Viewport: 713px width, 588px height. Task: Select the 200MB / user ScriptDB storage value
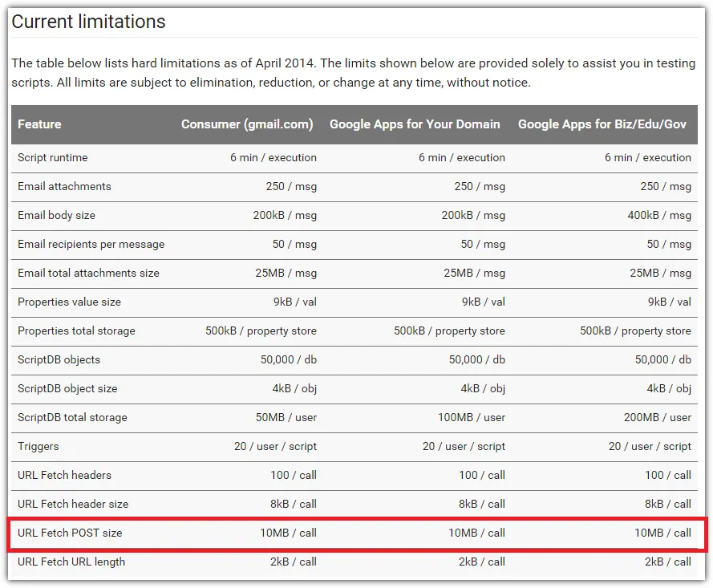tap(658, 417)
